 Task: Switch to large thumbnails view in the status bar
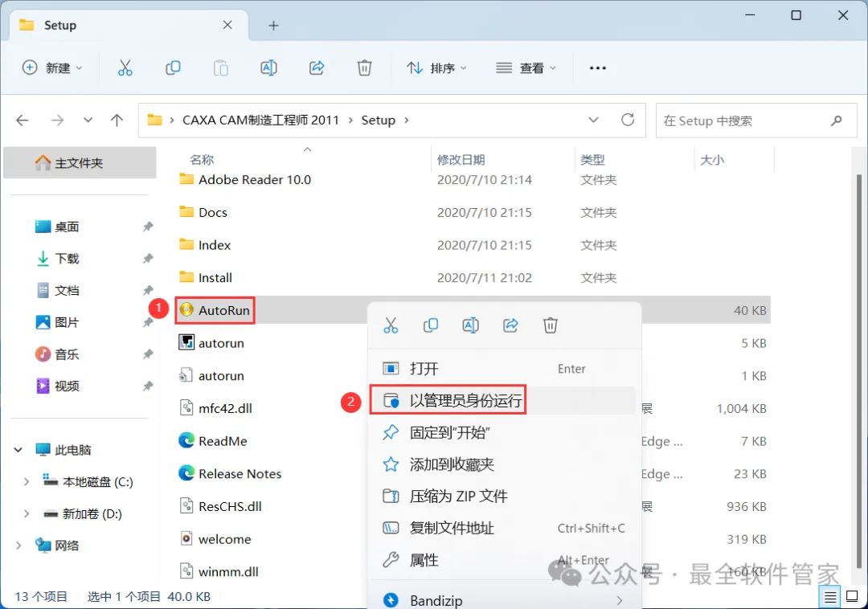pos(852,597)
